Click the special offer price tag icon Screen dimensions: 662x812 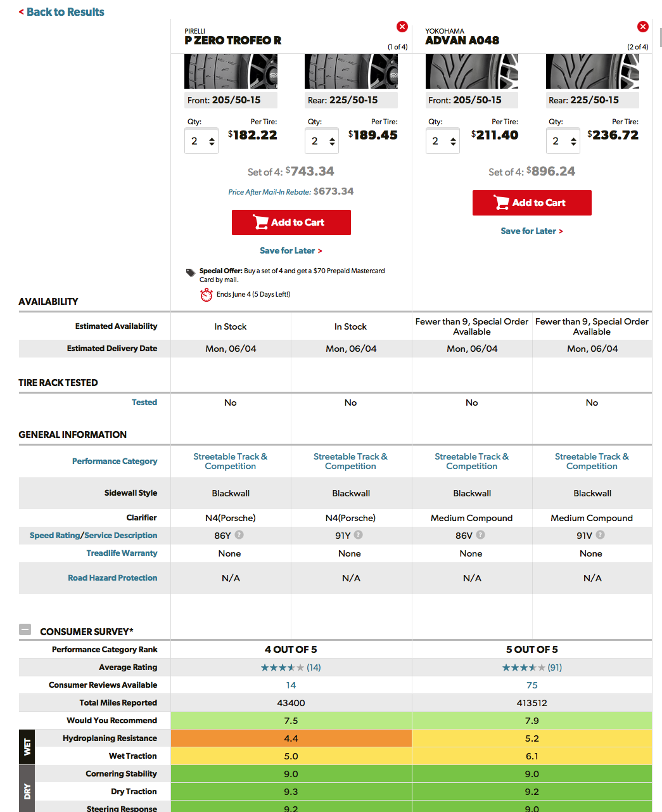click(191, 273)
